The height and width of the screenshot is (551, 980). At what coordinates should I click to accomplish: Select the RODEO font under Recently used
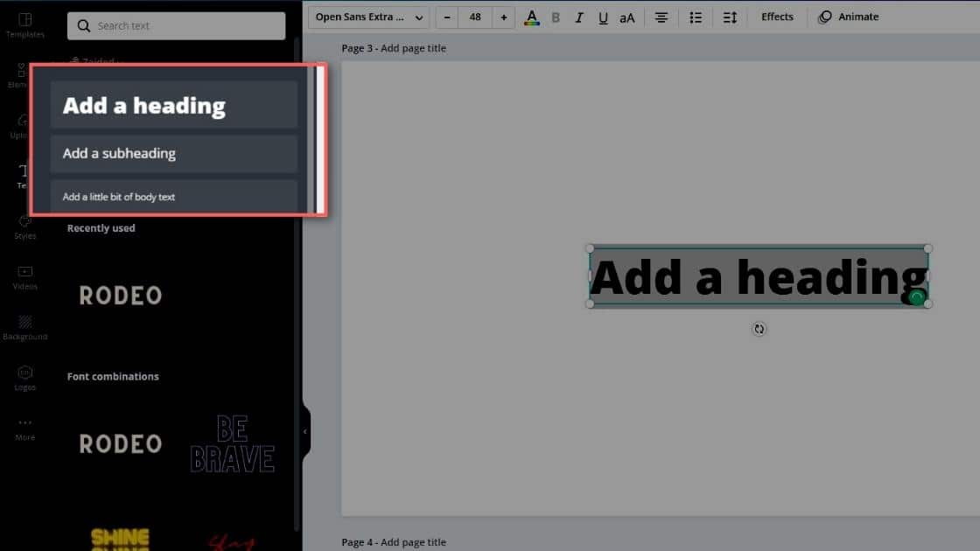pos(121,295)
